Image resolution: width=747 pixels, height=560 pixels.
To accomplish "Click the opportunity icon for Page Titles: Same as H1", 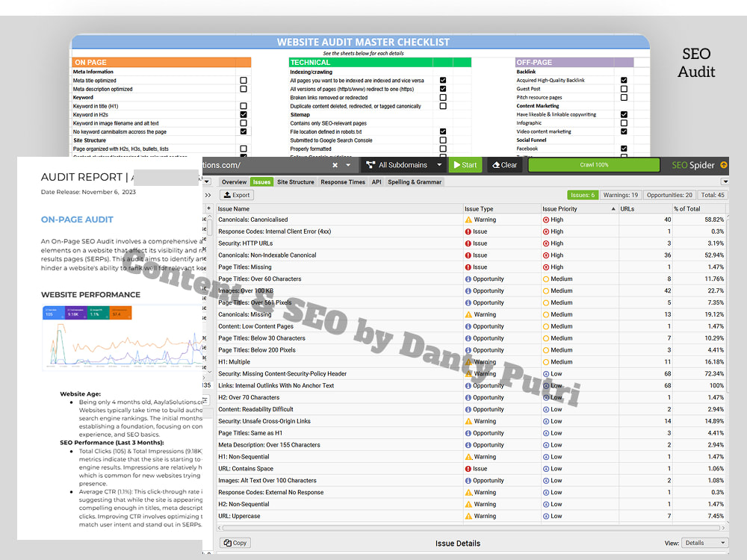I will click(468, 433).
